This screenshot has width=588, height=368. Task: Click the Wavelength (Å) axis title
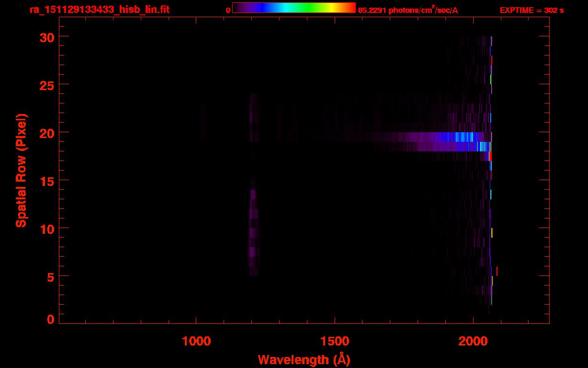[x=304, y=359]
